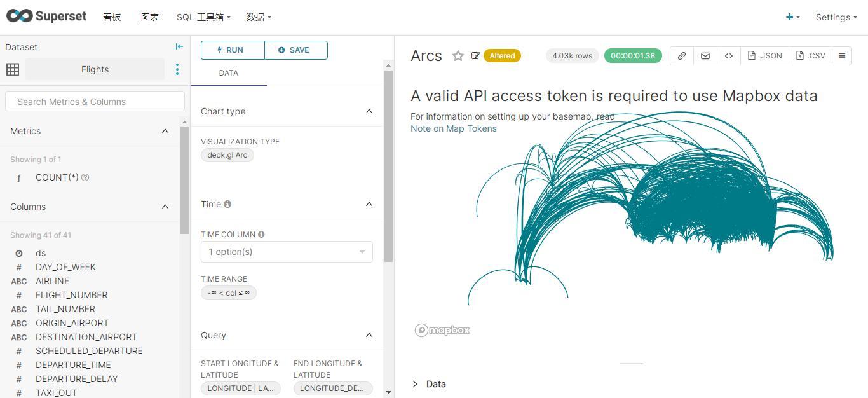Switch to the DATA tab

tap(229, 73)
